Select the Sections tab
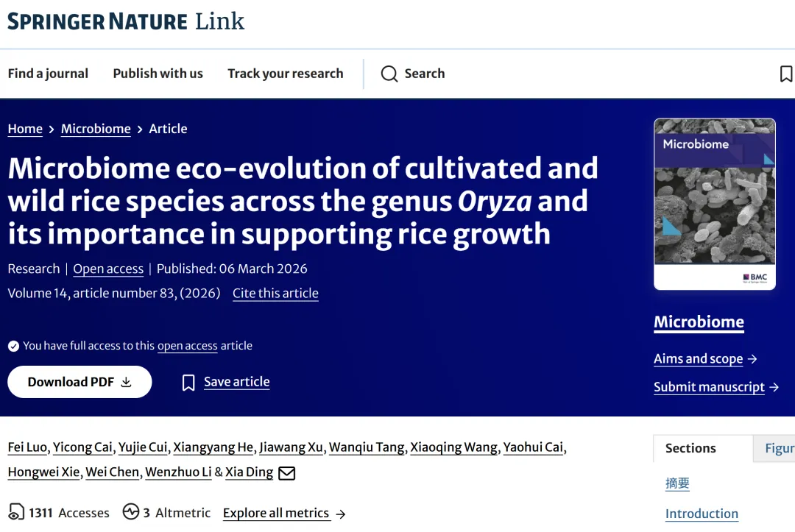 coord(690,448)
